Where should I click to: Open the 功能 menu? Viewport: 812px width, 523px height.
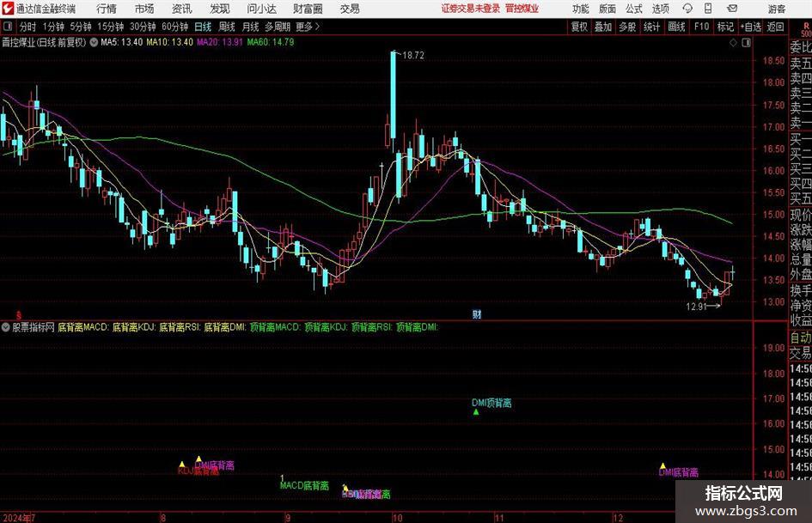581,9
